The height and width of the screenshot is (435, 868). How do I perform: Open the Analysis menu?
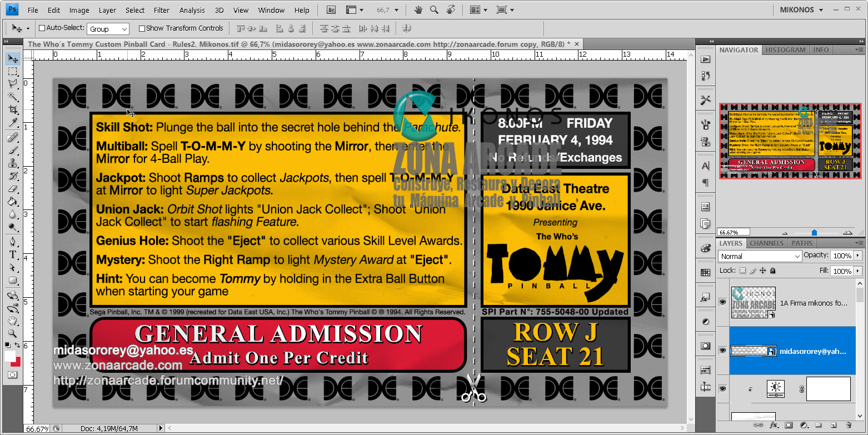coord(192,10)
